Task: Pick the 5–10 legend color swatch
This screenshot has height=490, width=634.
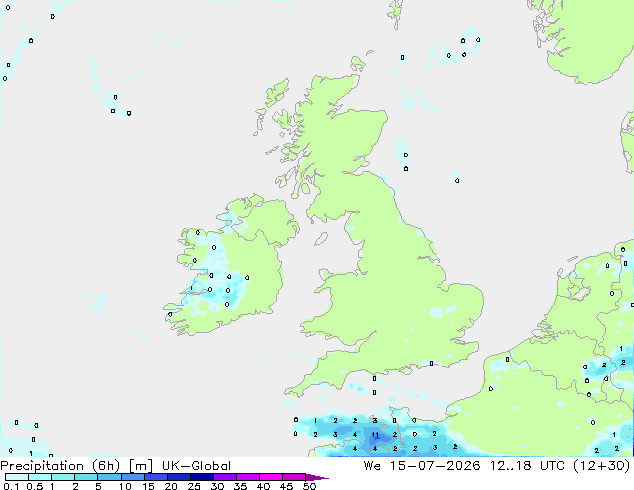Action: pos(109,477)
